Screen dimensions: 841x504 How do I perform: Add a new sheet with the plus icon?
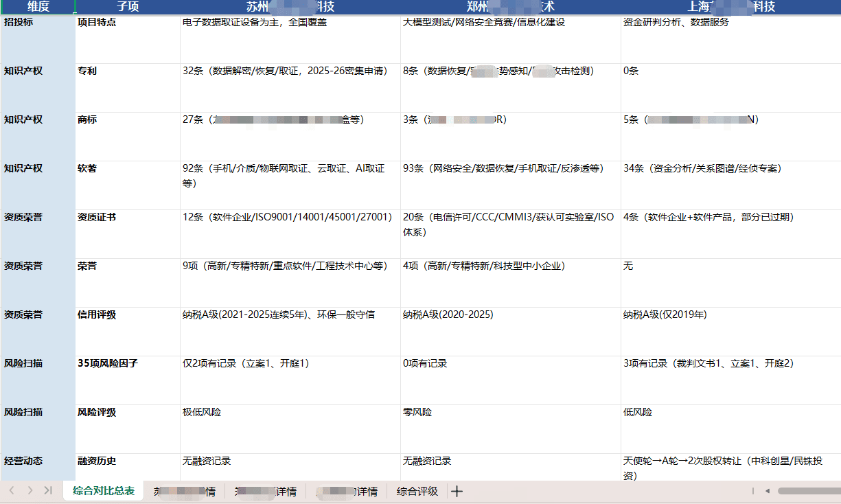[457, 491]
